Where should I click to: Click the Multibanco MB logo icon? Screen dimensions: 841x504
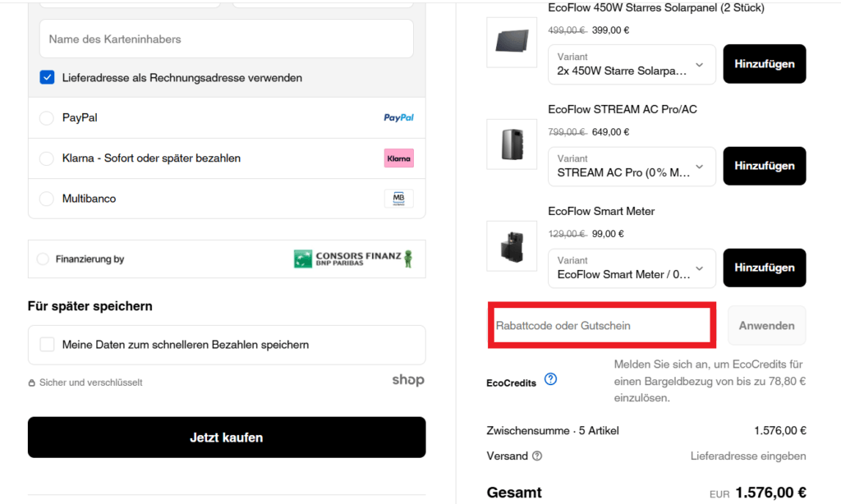pyautogui.click(x=398, y=199)
